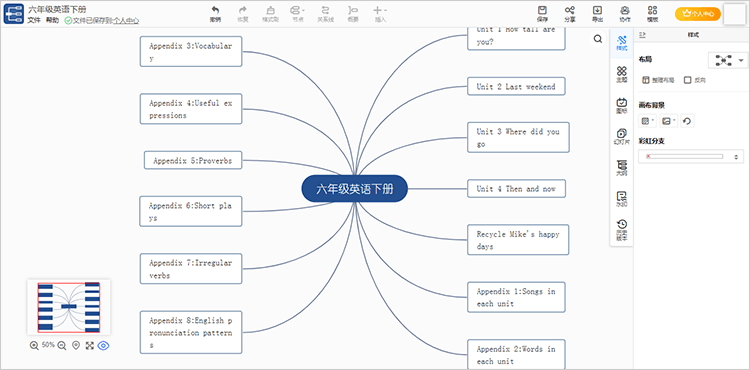Open the history versions sidebar icon
This screenshot has height=370, width=750.
621,229
